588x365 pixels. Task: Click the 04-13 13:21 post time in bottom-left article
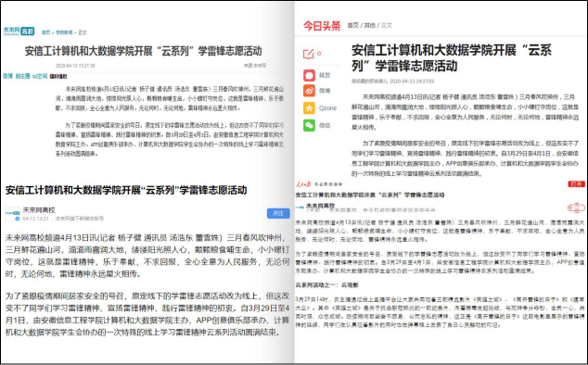[x=36, y=219]
